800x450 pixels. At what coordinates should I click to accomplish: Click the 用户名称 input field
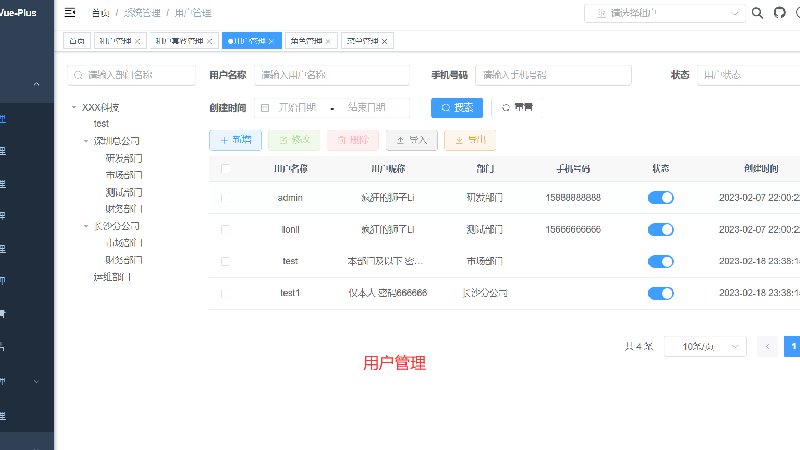point(332,75)
